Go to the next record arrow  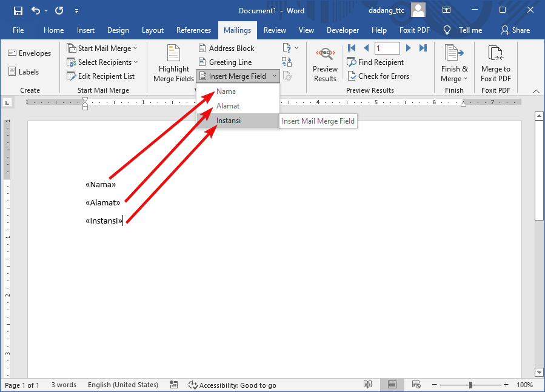point(409,48)
